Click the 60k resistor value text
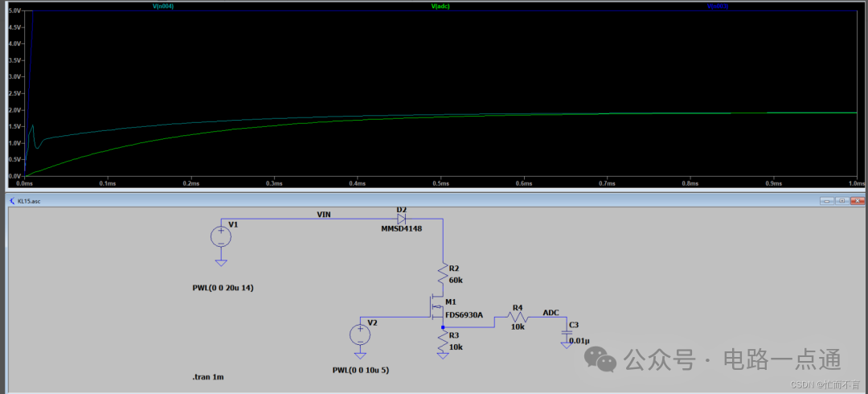 (x=456, y=280)
